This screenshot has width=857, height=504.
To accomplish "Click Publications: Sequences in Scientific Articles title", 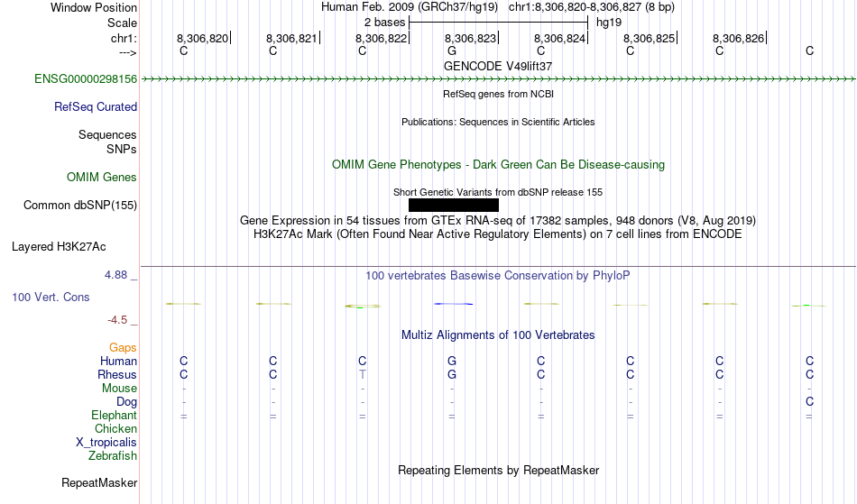I will point(498,122).
